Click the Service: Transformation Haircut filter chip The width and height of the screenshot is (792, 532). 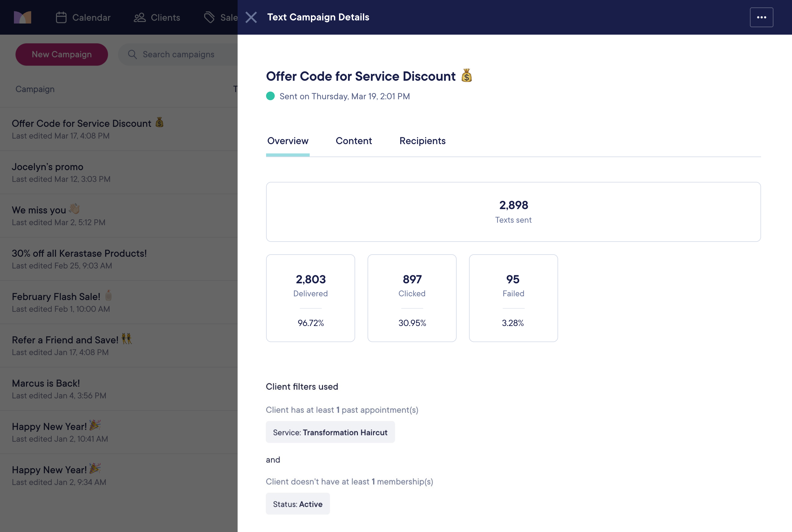[x=330, y=432]
